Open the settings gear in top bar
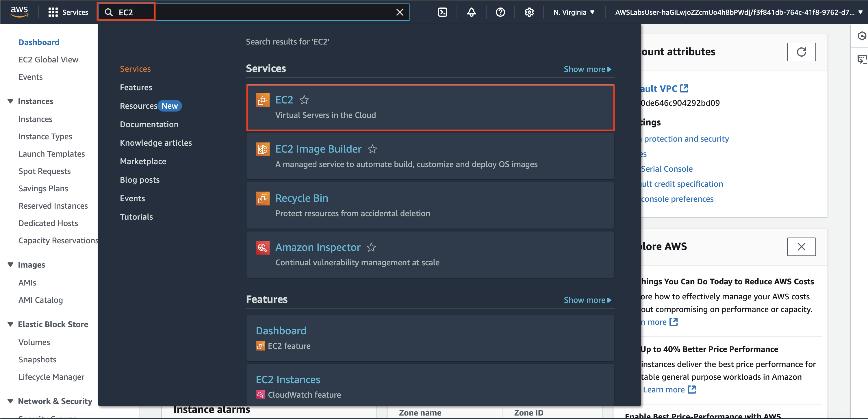868x419 pixels. tap(529, 12)
